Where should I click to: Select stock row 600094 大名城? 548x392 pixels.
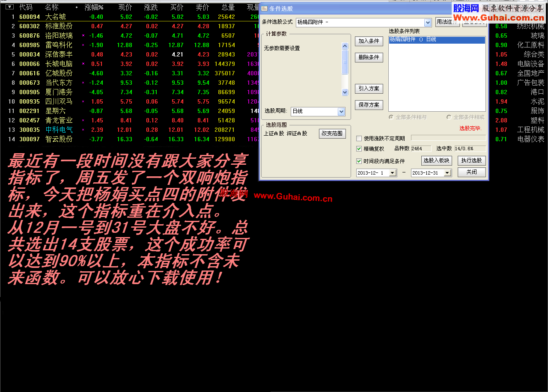coord(130,17)
